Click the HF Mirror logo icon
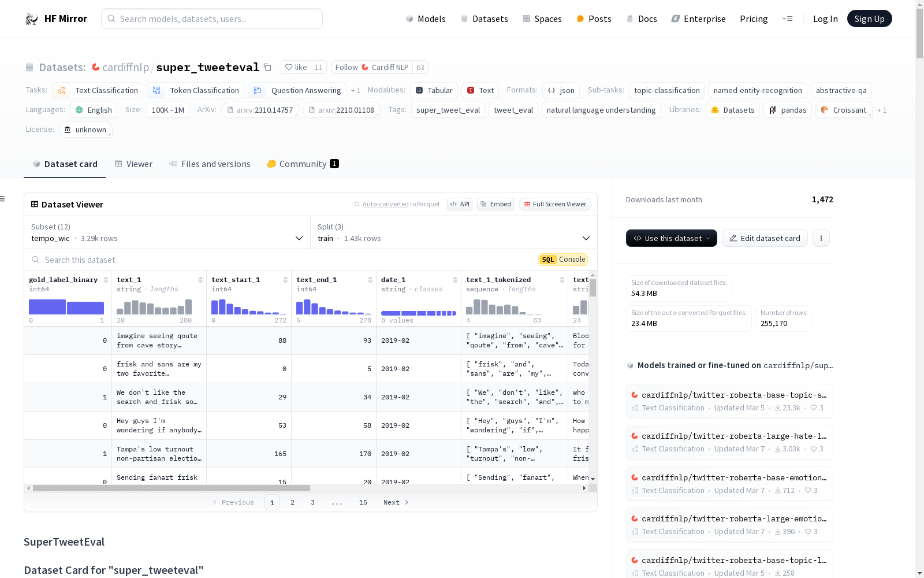Image resolution: width=924 pixels, height=578 pixels. click(31, 18)
